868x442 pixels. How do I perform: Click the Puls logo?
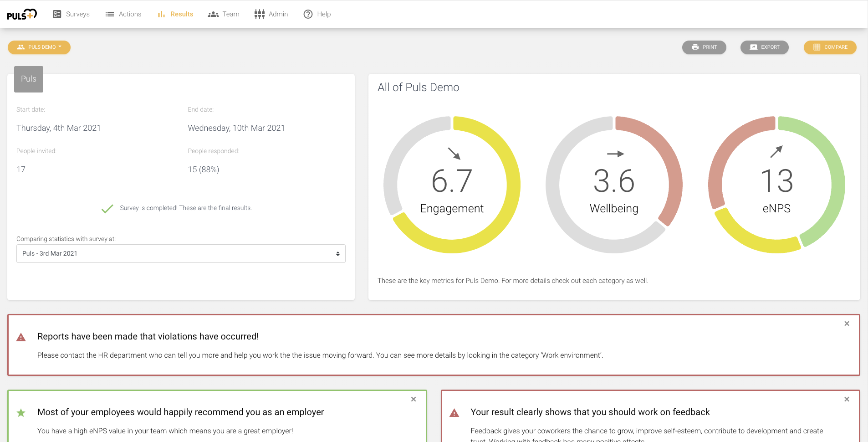[22, 15]
